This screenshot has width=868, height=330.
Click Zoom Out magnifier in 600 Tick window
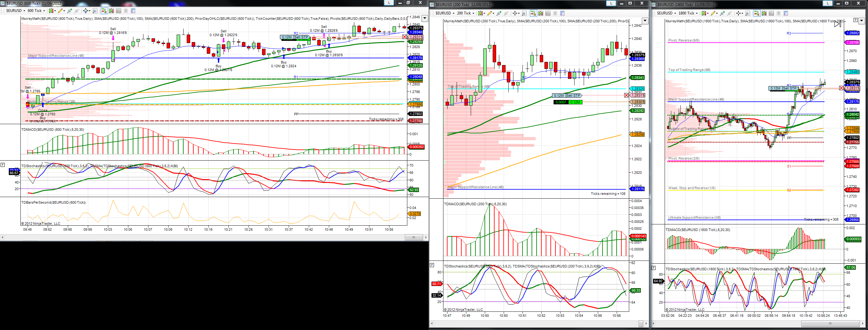pyautogui.click(x=77, y=11)
